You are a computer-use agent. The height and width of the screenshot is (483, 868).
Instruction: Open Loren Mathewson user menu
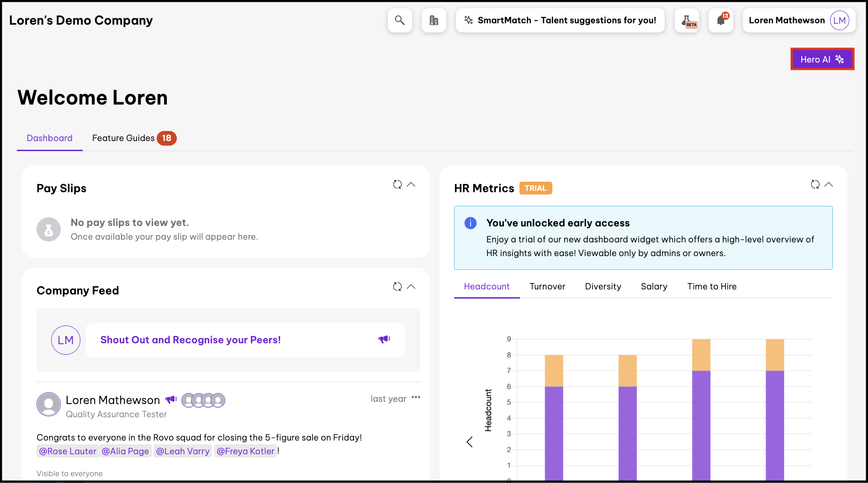click(799, 21)
